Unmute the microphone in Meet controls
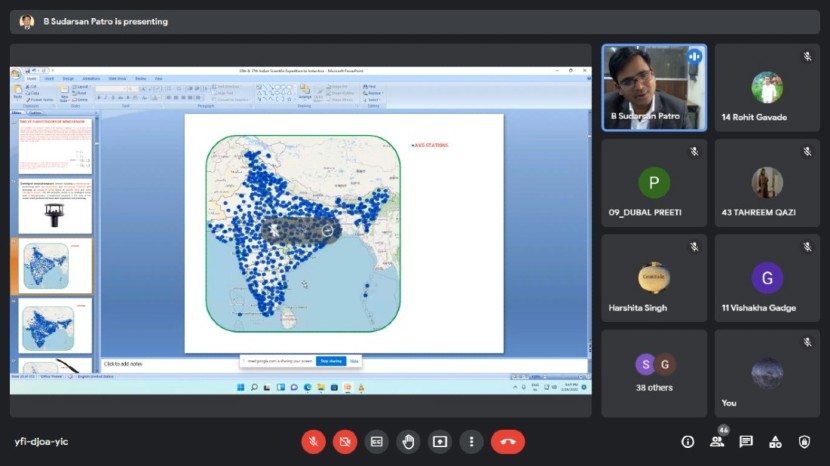 (x=313, y=441)
